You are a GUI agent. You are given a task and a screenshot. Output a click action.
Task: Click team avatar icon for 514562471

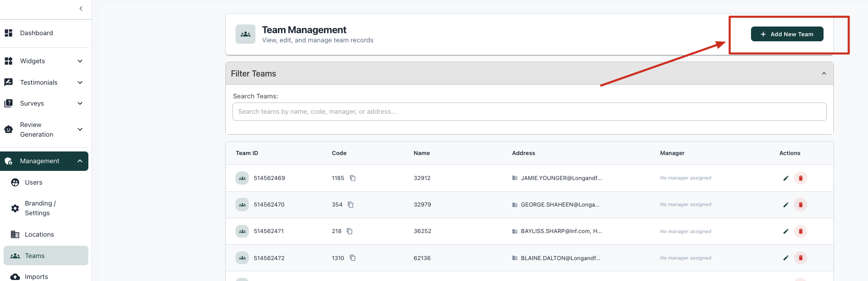[x=242, y=231]
